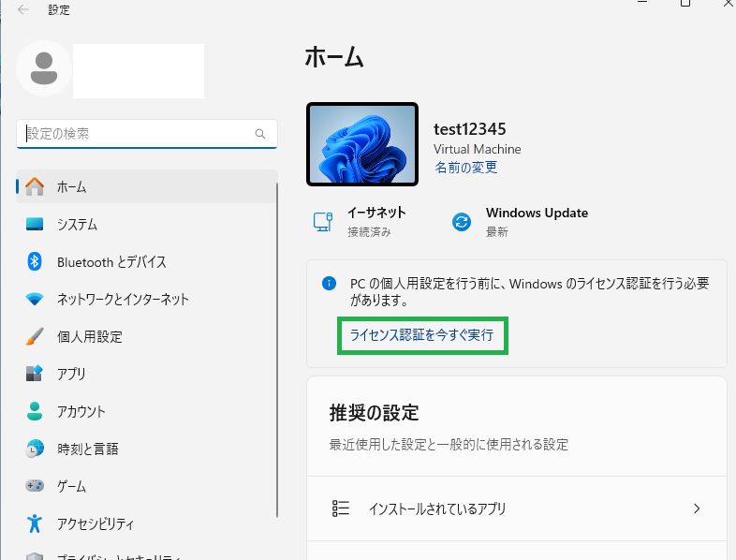
Task: Click the magnifier icon in search box
Action: coord(260,134)
